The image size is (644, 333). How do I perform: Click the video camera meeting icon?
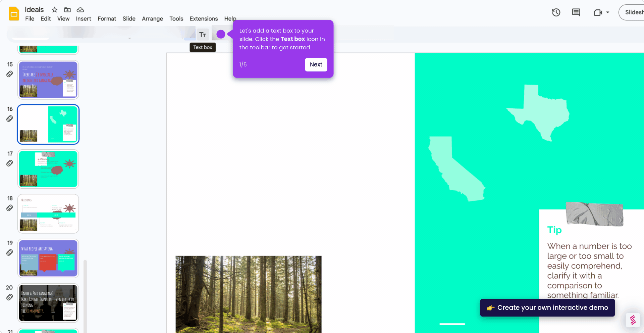point(598,12)
